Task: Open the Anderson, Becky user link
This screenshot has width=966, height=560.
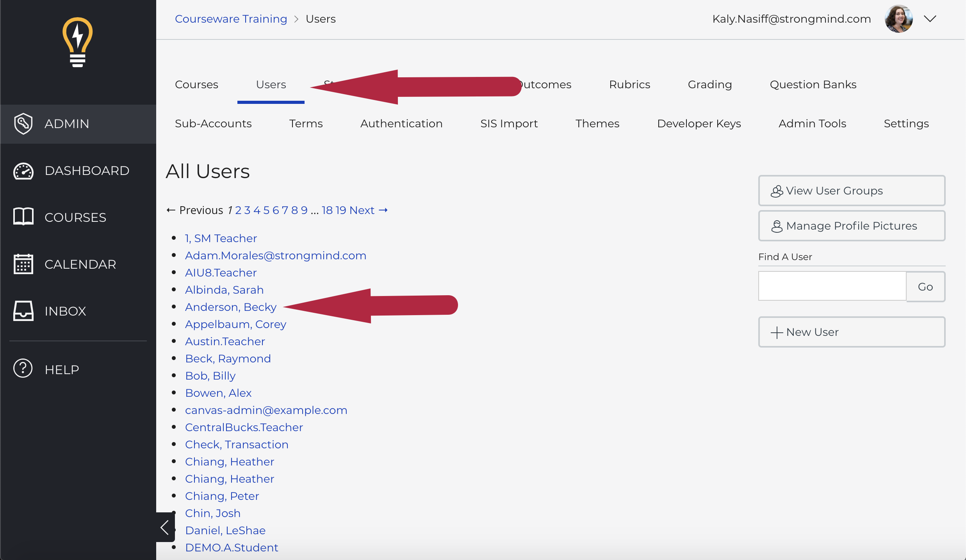Action: tap(230, 307)
